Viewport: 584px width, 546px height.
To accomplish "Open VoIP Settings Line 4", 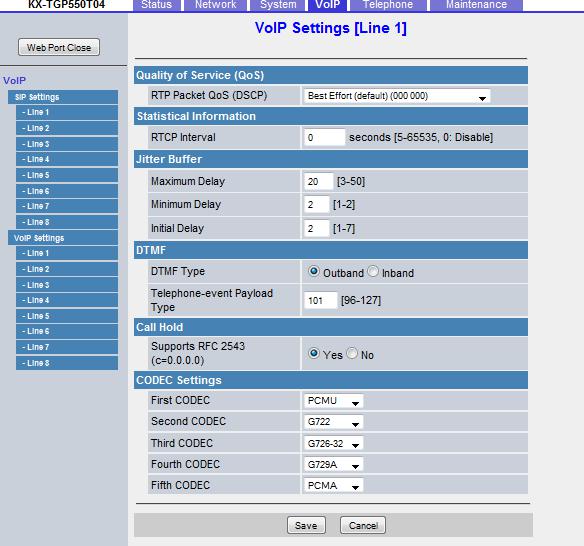I will 67,300.
